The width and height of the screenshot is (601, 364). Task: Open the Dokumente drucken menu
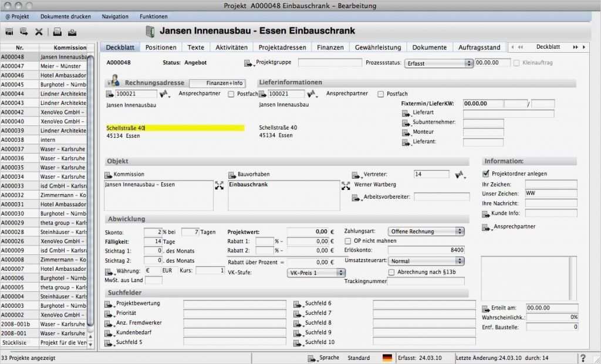point(66,16)
